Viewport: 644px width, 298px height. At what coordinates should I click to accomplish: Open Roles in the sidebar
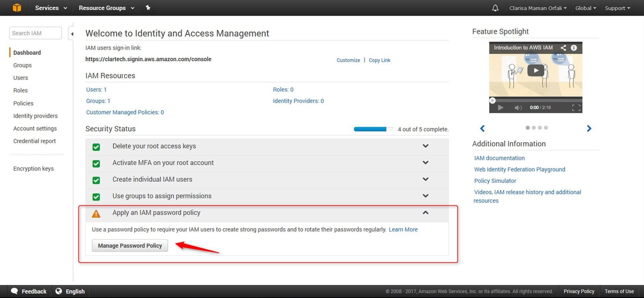[x=20, y=90]
